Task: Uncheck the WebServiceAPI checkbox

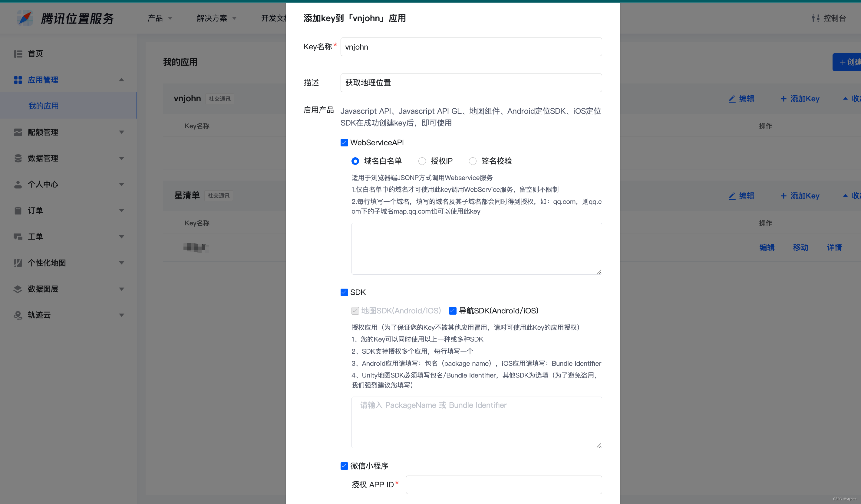Action: click(344, 142)
